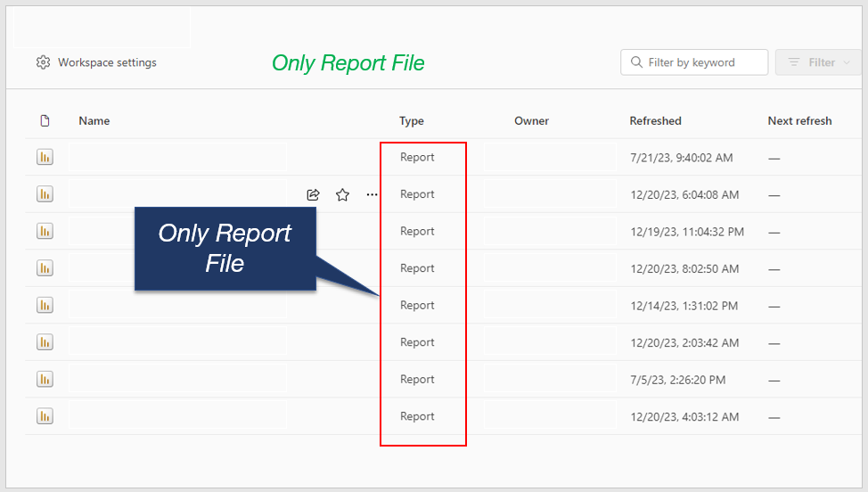Click report icon in row refreshed 12/19/23

coord(45,232)
